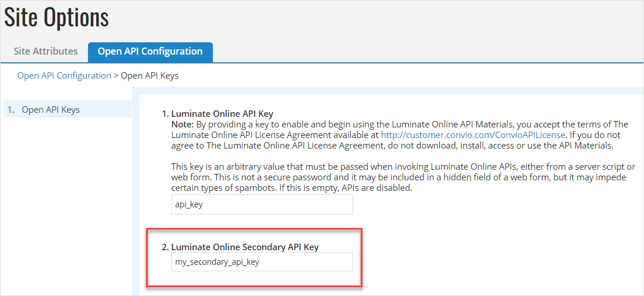This screenshot has height=296, width=644.
Task: Focus the my_secondary_api_key input field
Action: 262,261
